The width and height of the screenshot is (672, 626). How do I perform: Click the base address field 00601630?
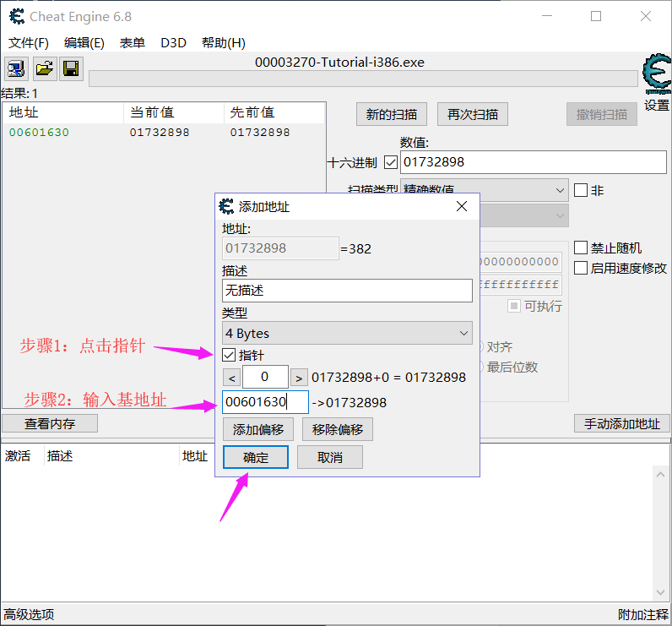tap(264, 402)
